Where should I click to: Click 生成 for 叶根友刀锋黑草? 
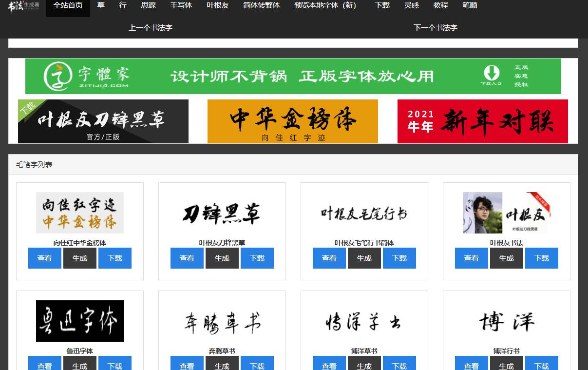(222, 258)
